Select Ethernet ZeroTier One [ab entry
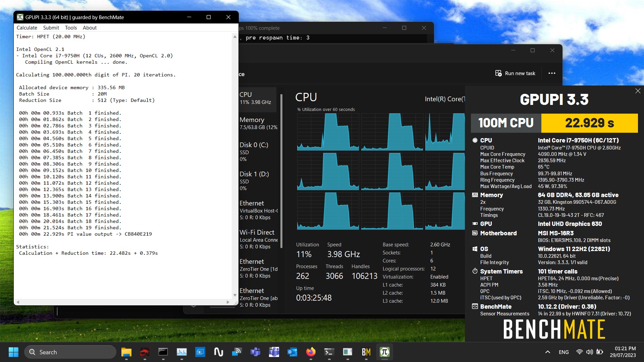This screenshot has width=644, height=362. [x=258, y=297]
